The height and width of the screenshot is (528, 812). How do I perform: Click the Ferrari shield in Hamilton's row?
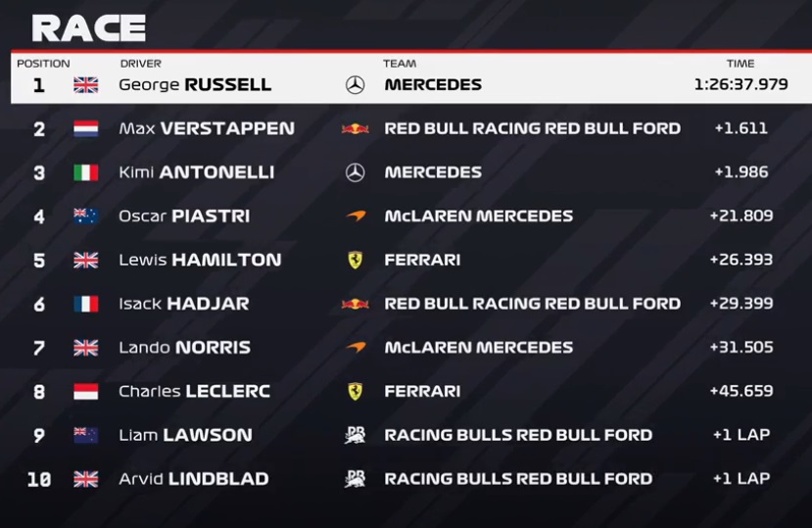(356, 260)
